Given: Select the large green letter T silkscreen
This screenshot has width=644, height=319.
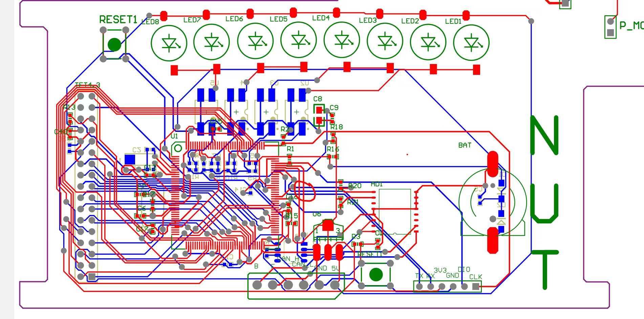Looking at the screenshot, I should pos(544,270).
